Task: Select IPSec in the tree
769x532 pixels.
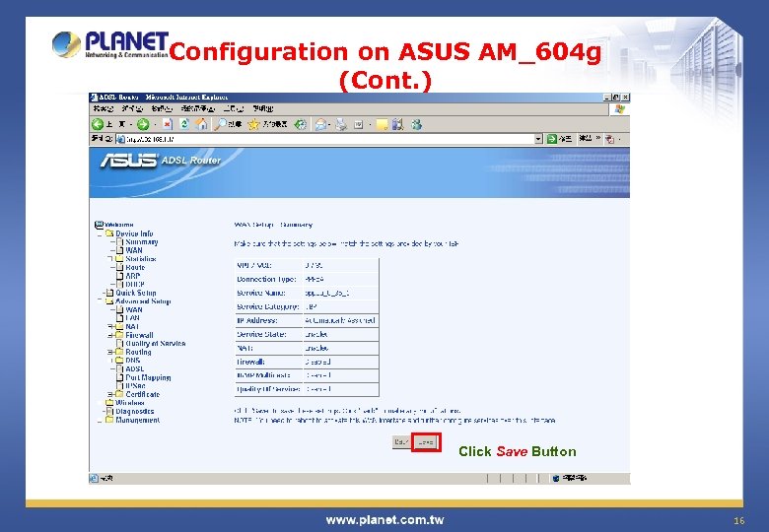Action: tap(135, 386)
